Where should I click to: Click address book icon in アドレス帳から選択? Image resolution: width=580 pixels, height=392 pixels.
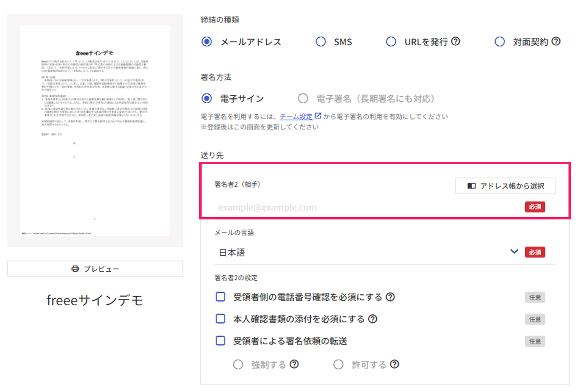tap(471, 186)
